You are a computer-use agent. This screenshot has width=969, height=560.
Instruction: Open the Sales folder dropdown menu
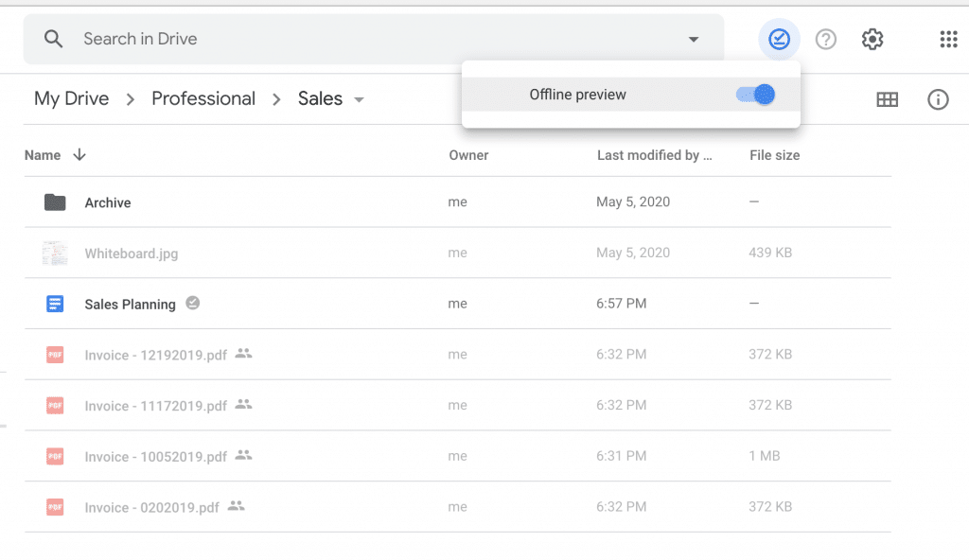coord(360,100)
